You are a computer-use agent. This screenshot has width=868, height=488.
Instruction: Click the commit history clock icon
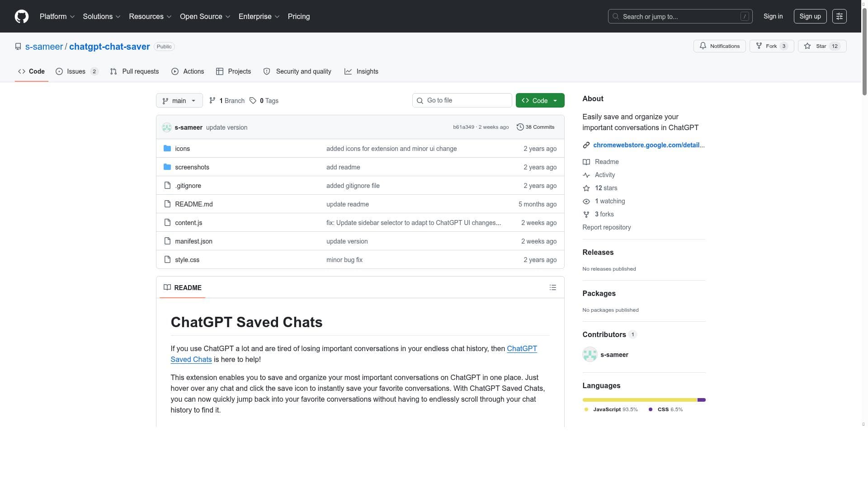520,127
